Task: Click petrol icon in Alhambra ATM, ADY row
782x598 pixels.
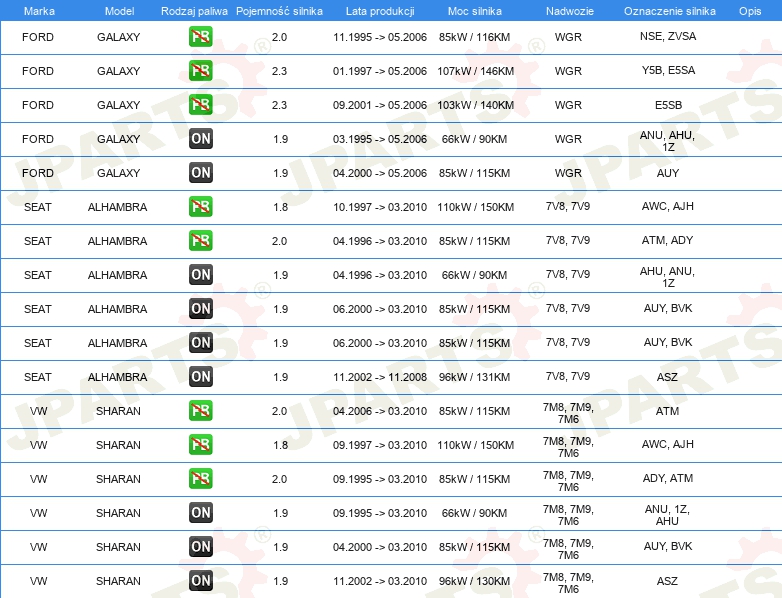Action: click(x=200, y=240)
